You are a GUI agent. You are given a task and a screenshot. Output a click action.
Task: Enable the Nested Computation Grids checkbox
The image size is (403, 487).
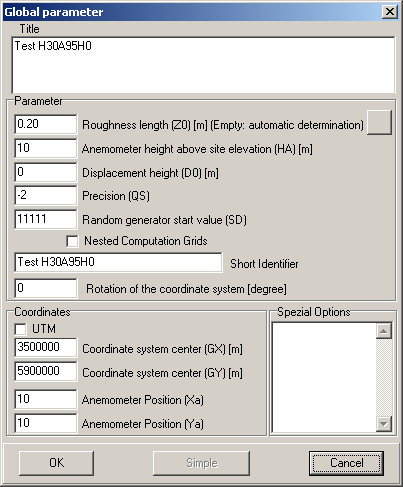[72, 241]
